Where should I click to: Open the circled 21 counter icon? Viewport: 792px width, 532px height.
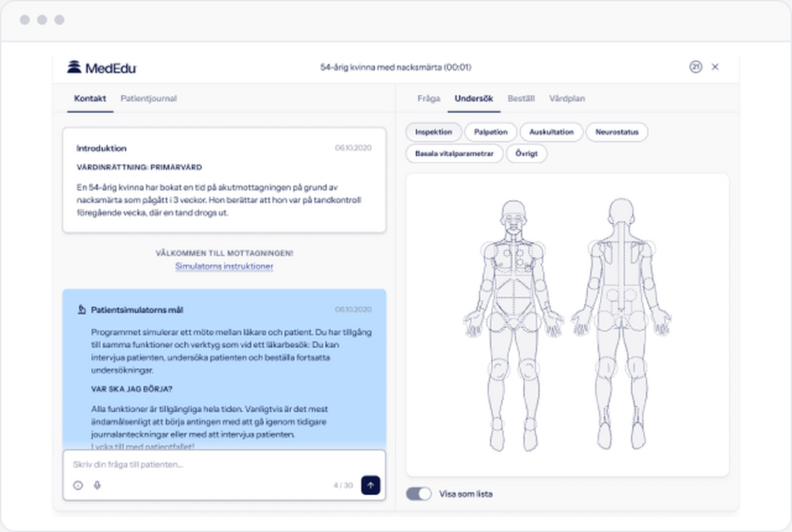695,66
